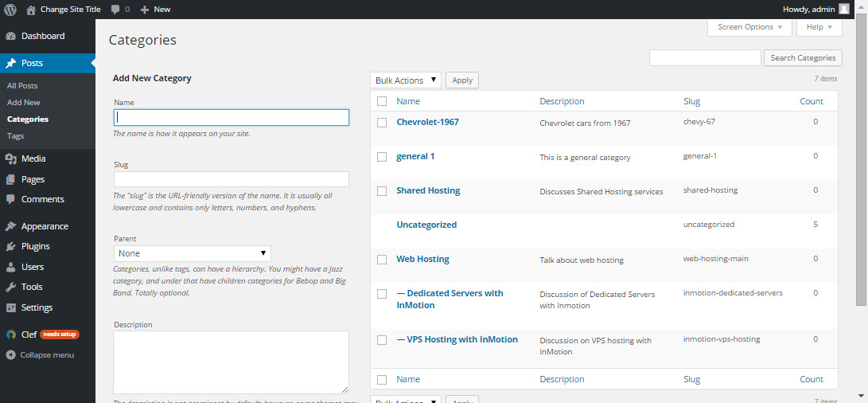Click the admin user avatar

pos(844,9)
